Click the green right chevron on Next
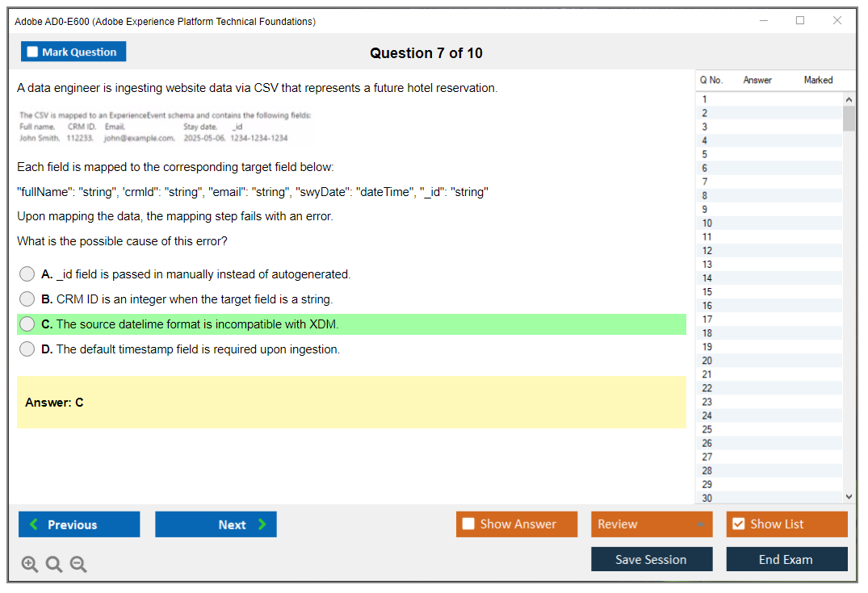Viewport: 868px width, 593px height. coord(262,524)
